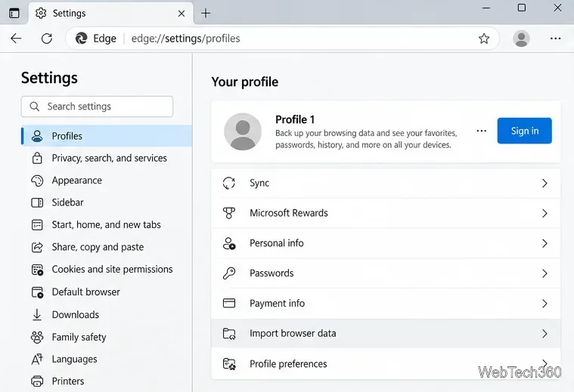
Task: Add this page to favorites star
Action: point(484,39)
